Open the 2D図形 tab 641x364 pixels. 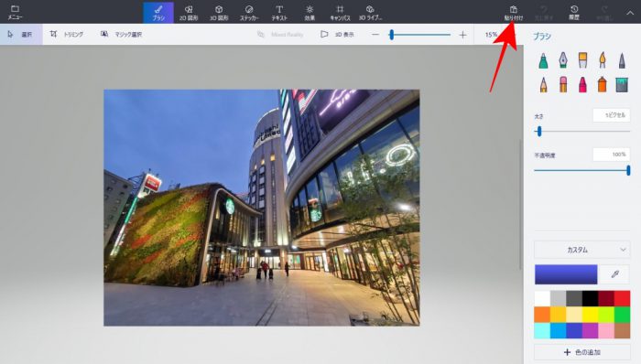point(189,12)
